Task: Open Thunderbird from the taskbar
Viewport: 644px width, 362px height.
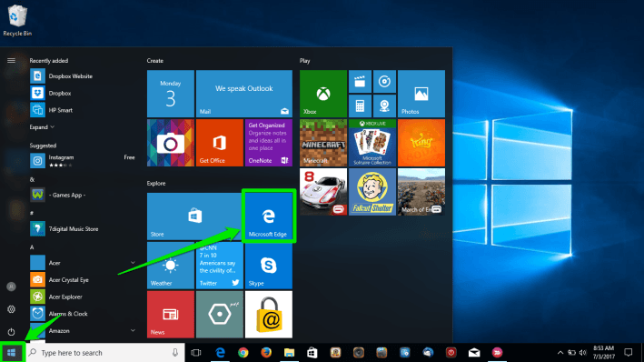Action: pos(428,353)
